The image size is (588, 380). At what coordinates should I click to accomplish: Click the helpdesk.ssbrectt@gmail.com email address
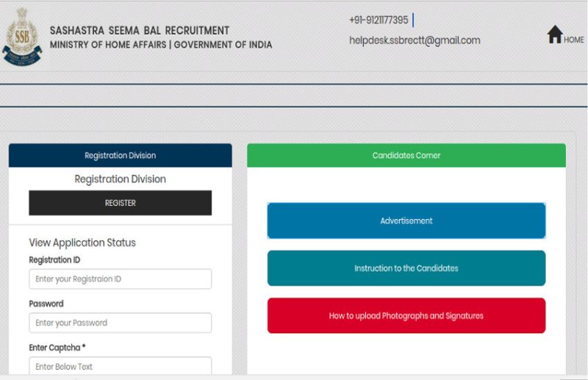click(x=415, y=40)
